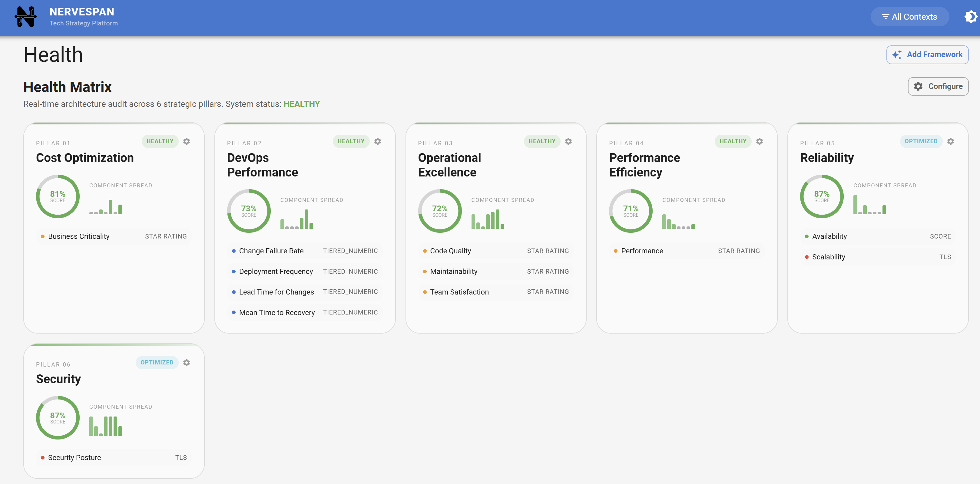Select the Scalability row

click(x=878, y=257)
